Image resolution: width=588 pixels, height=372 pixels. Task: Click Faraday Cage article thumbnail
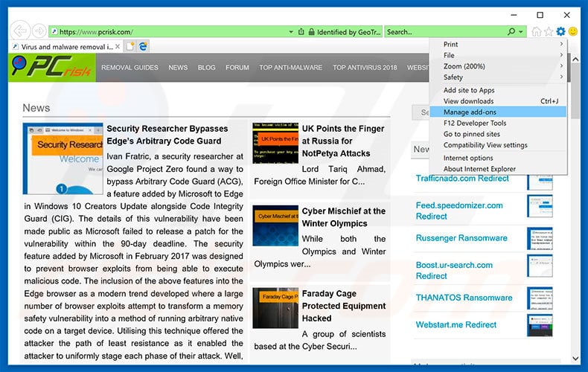click(275, 308)
